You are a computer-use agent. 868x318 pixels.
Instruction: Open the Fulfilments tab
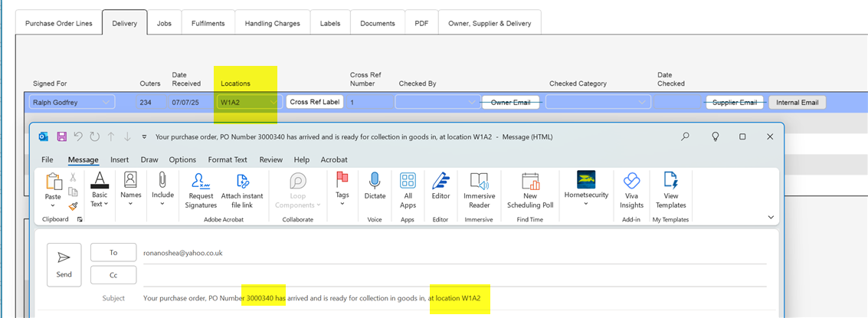click(x=208, y=23)
